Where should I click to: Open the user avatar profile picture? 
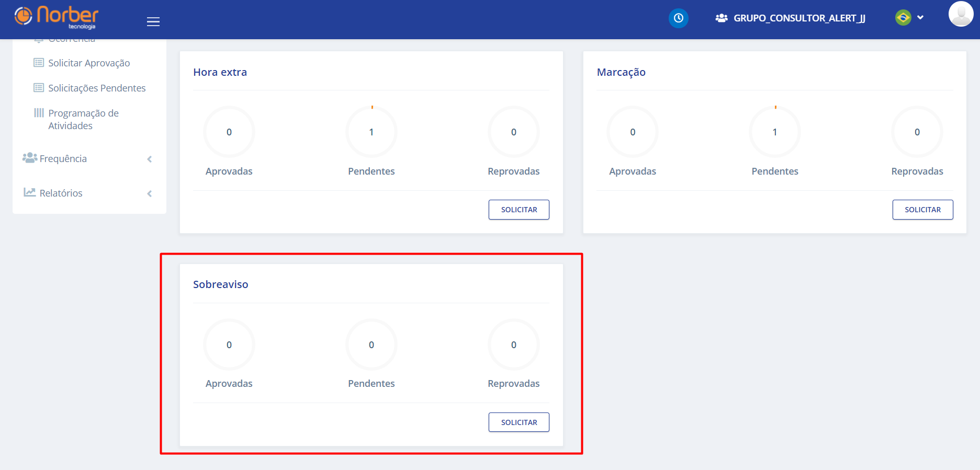point(961,14)
